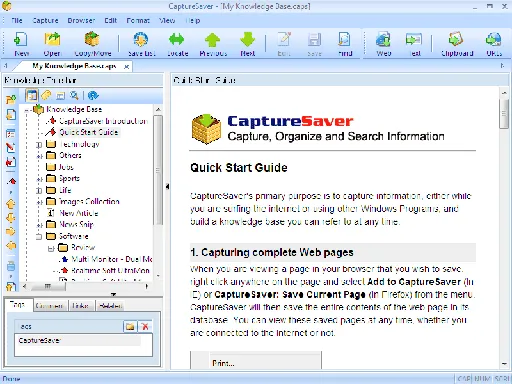Screen dimensions: 512x384
Task: Collapse the Software folder
Action: pos(39,237)
